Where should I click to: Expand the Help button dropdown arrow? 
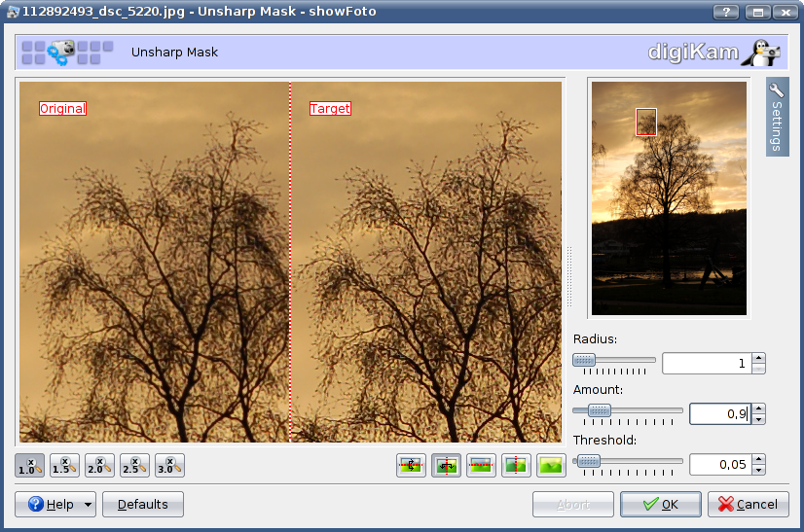89,505
